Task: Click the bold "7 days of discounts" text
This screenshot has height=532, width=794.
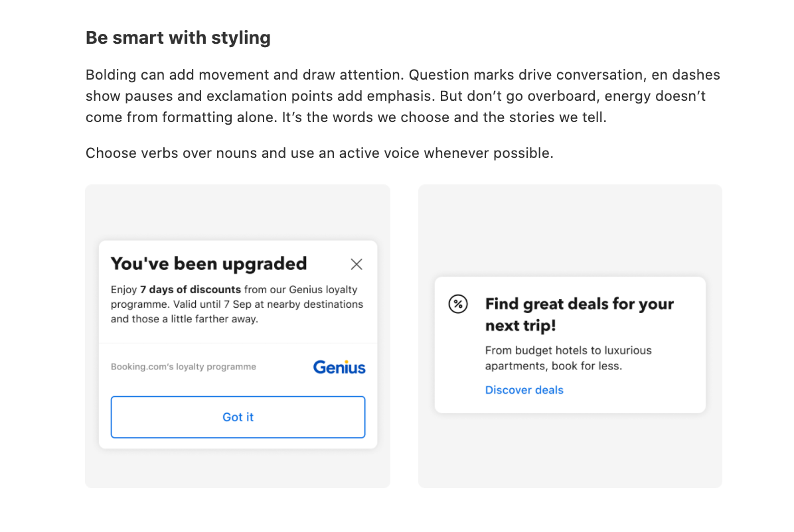Action: [190, 290]
